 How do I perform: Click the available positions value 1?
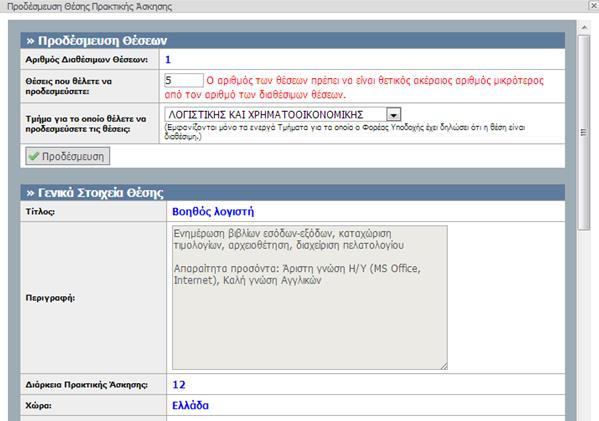(168, 60)
